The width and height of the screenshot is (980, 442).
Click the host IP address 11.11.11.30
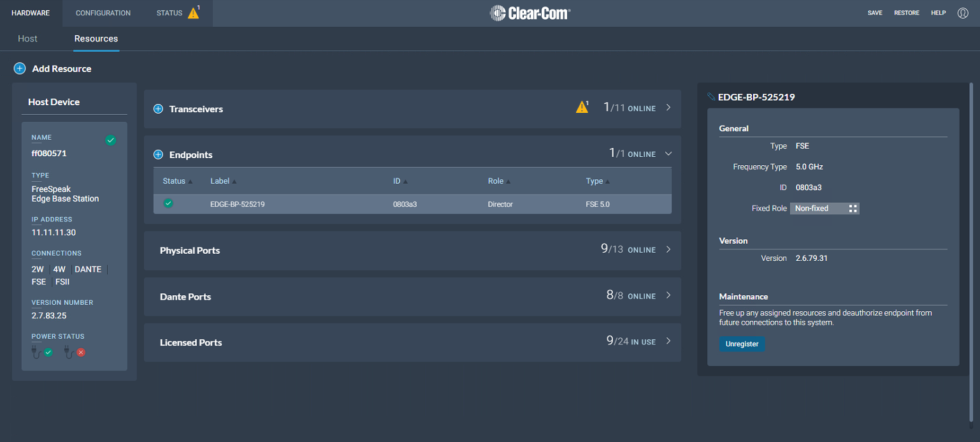click(54, 233)
